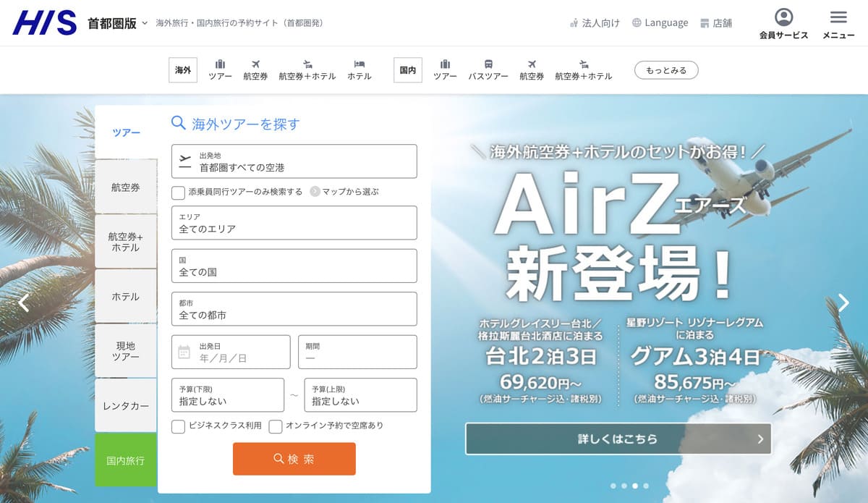Click the 詳しくはこちら banner button
The image size is (868, 503).
point(618,439)
